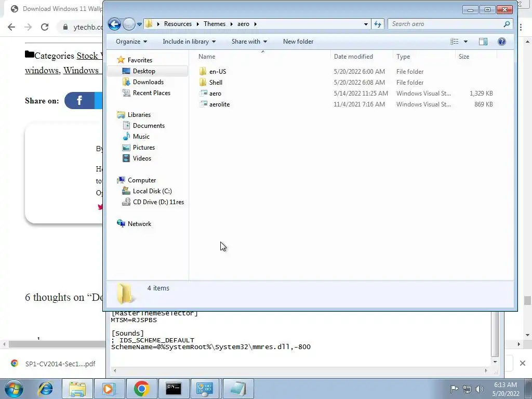
Task: Open the Windows Start menu
Action: (14, 389)
